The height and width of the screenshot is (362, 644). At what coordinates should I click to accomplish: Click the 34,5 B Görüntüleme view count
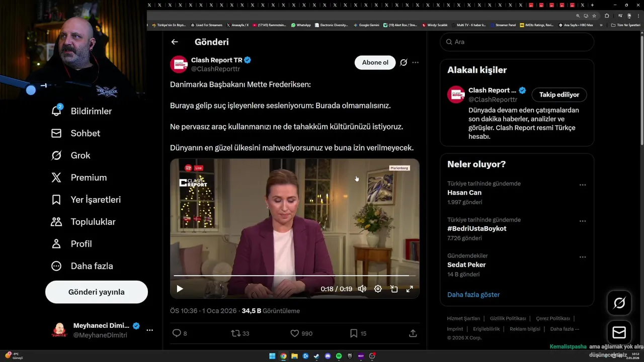271,311
